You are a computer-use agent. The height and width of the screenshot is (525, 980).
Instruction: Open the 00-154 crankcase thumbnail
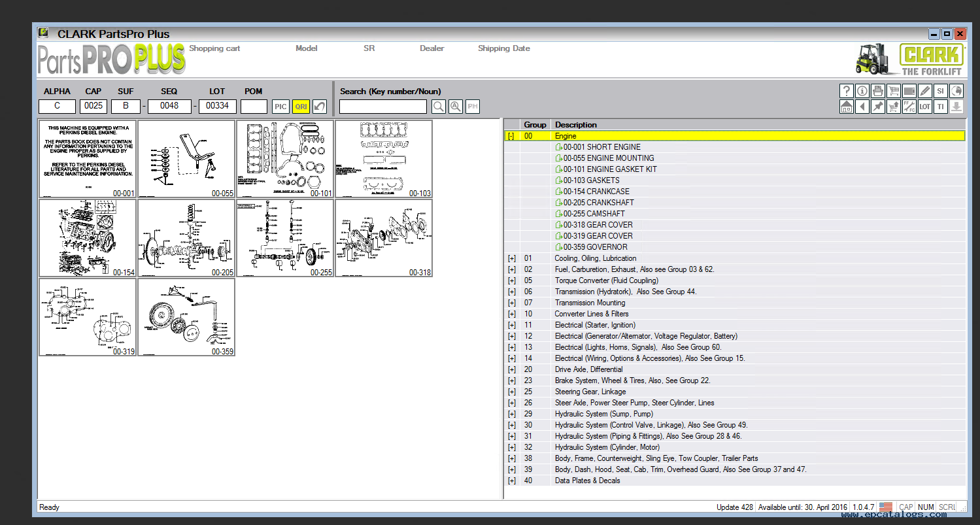click(88, 238)
